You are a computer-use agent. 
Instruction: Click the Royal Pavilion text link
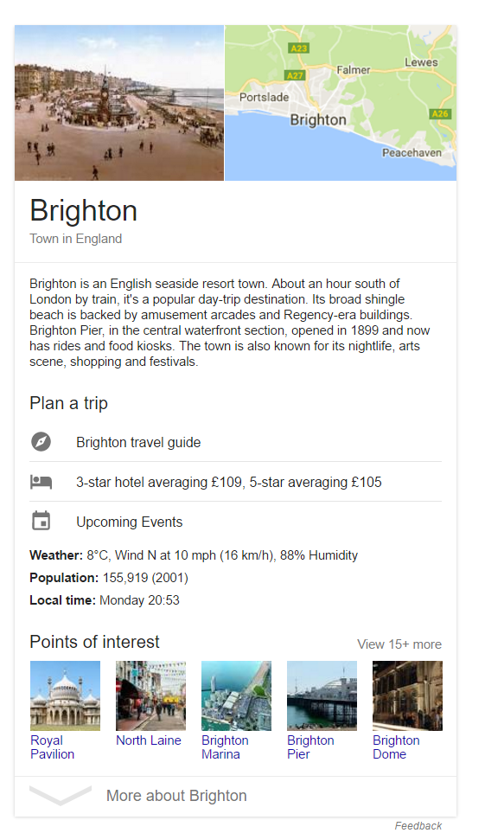coord(52,747)
